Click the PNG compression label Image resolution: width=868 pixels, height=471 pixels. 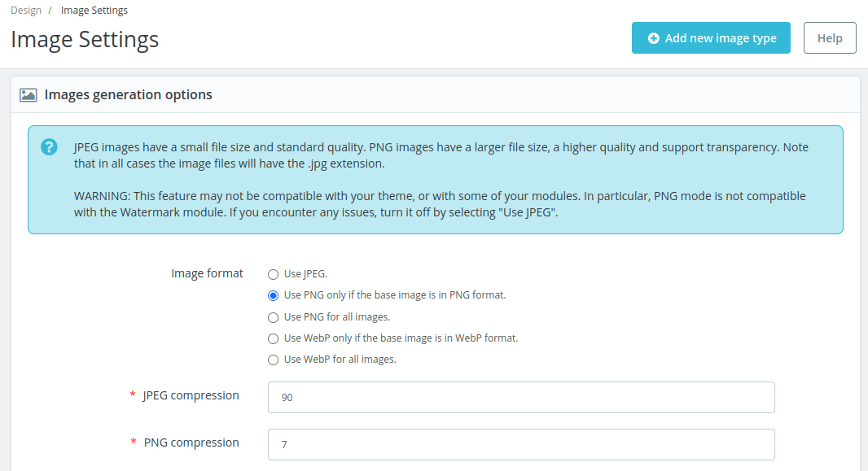(x=191, y=443)
